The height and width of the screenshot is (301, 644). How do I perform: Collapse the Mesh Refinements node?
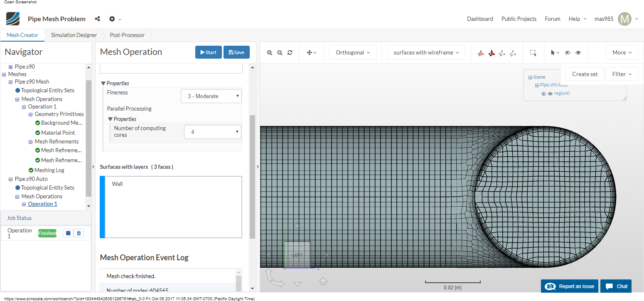(x=31, y=142)
